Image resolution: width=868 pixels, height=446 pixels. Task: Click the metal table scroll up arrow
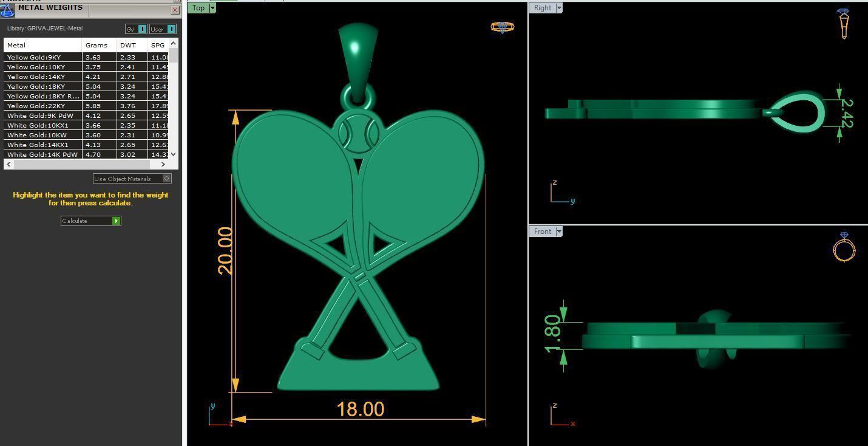174,43
